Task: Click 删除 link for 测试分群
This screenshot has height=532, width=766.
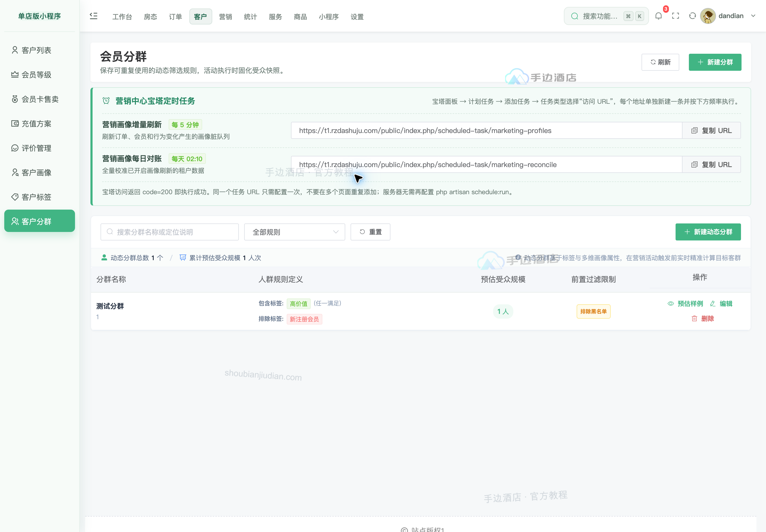Action: 703,318
